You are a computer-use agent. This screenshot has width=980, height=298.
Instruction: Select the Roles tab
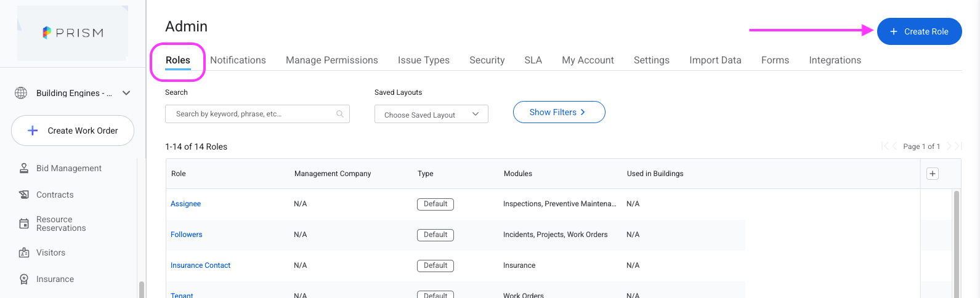(x=178, y=60)
